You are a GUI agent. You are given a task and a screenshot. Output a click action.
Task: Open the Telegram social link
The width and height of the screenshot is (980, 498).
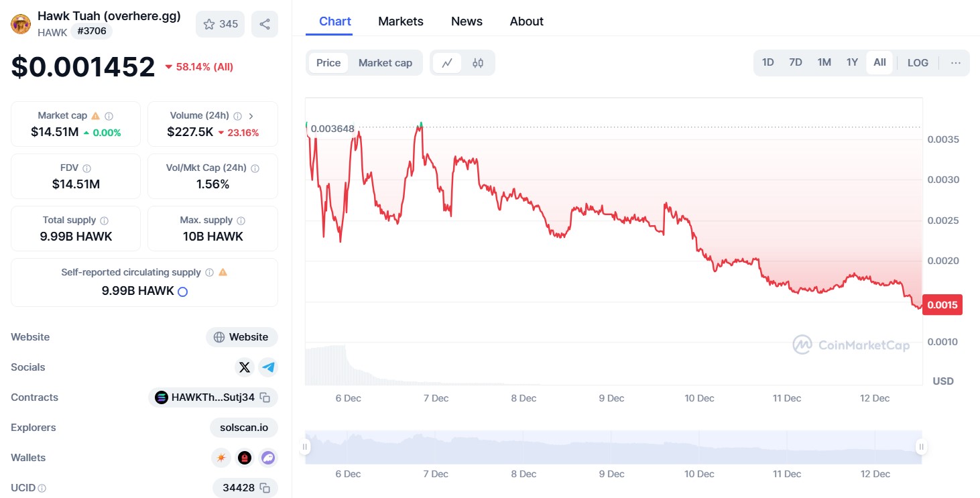[268, 367]
